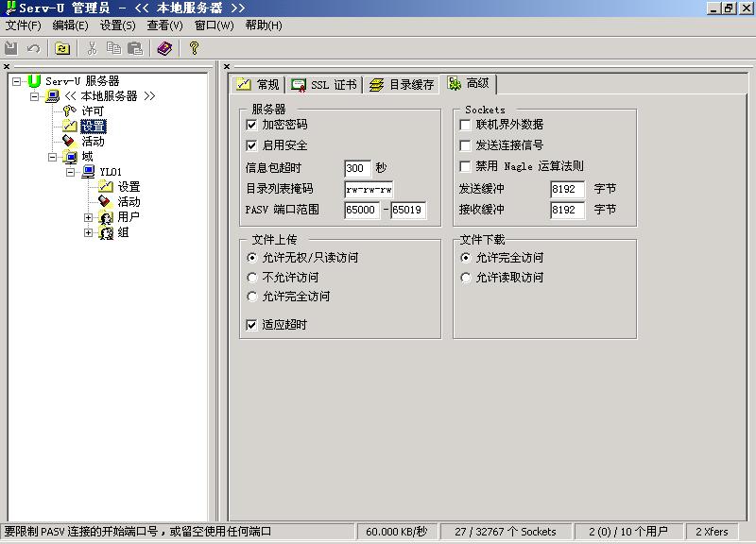The image size is (756, 544).
Task: Collapse the 域 tree node
Action: point(53,157)
